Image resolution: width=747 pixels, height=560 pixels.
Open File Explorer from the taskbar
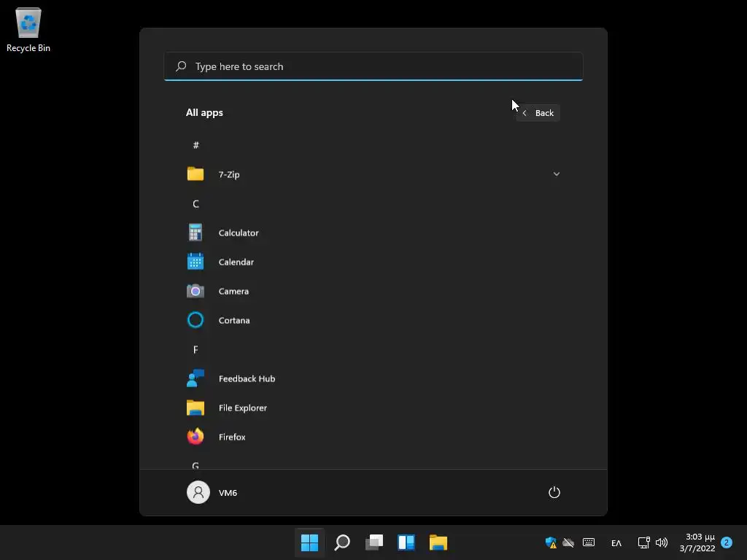click(x=438, y=542)
